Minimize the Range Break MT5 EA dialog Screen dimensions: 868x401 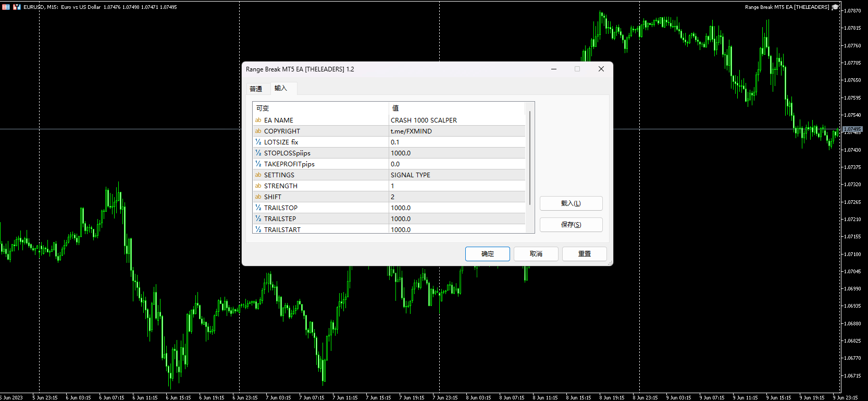click(x=554, y=69)
